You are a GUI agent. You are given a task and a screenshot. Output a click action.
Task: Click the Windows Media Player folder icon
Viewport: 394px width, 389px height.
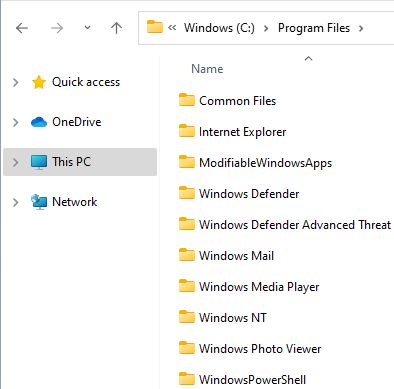187,286
